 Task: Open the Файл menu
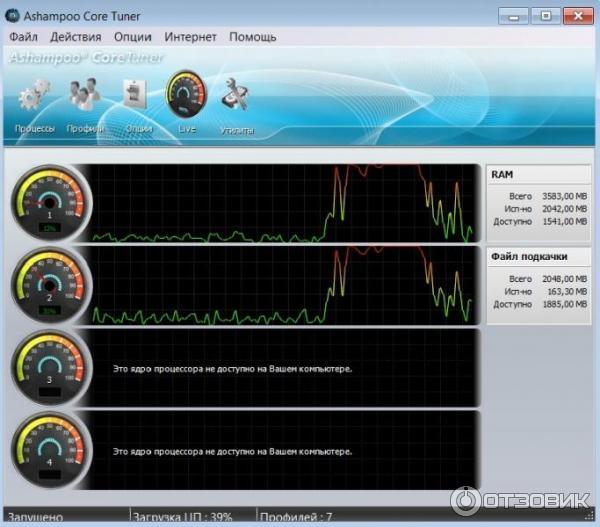(23, 37)
